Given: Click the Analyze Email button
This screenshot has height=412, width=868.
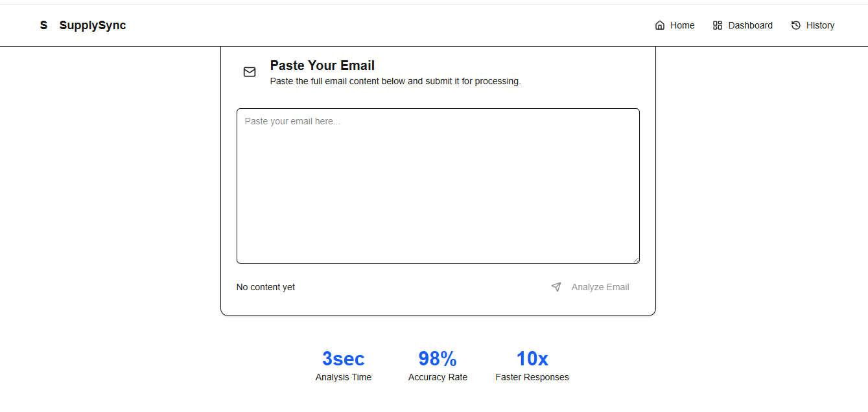Looking at the screenshot, I should point(590,287).
